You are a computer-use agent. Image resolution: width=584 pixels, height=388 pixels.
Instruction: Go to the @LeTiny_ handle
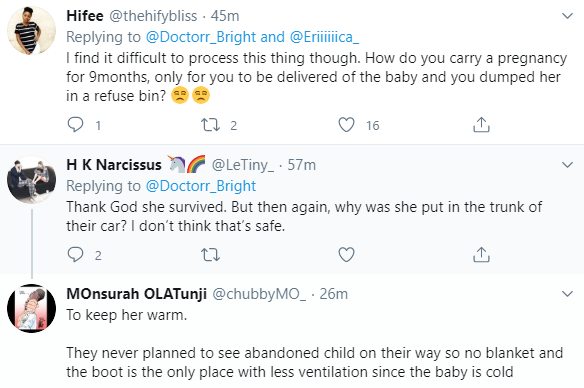point(242,165)
